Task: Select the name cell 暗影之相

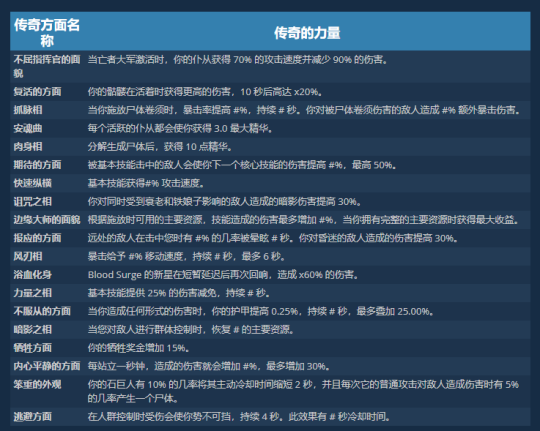Action: tap(33, 329)
